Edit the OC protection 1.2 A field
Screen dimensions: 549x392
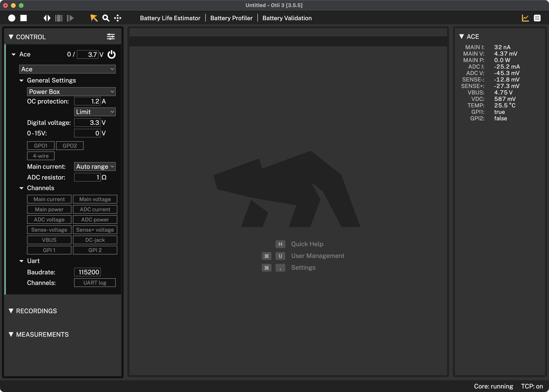tap(87, 101)
